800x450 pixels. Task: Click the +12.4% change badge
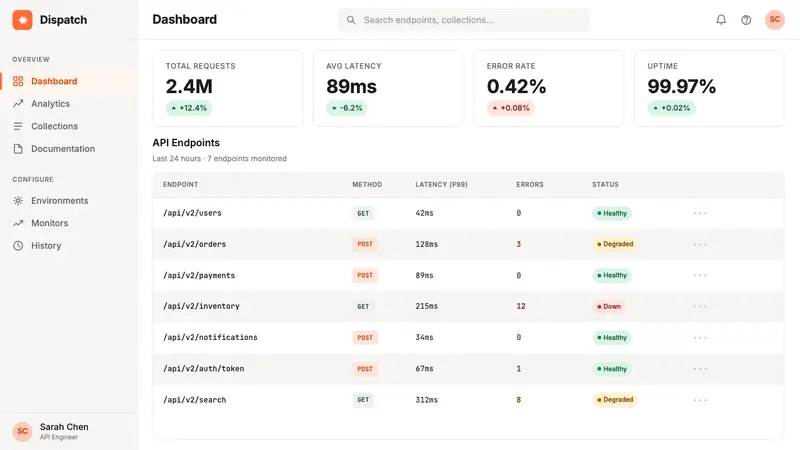[x=189, y=108]
